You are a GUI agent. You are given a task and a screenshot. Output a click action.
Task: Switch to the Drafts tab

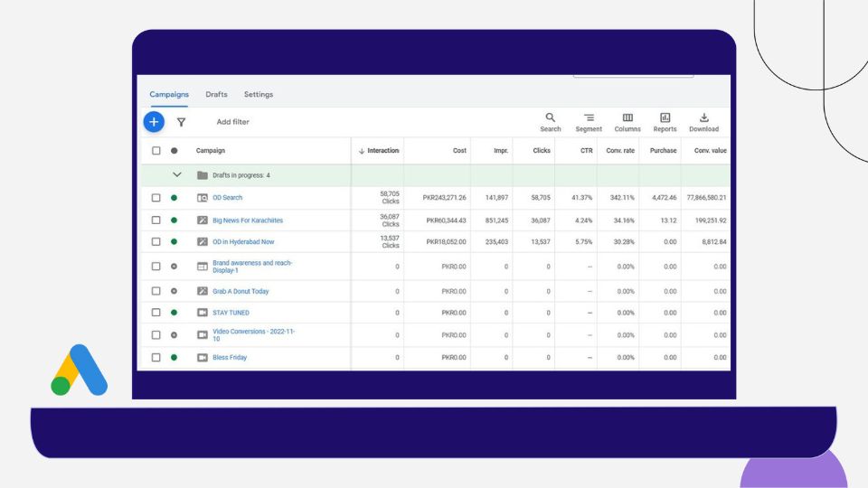click(216, 95)
